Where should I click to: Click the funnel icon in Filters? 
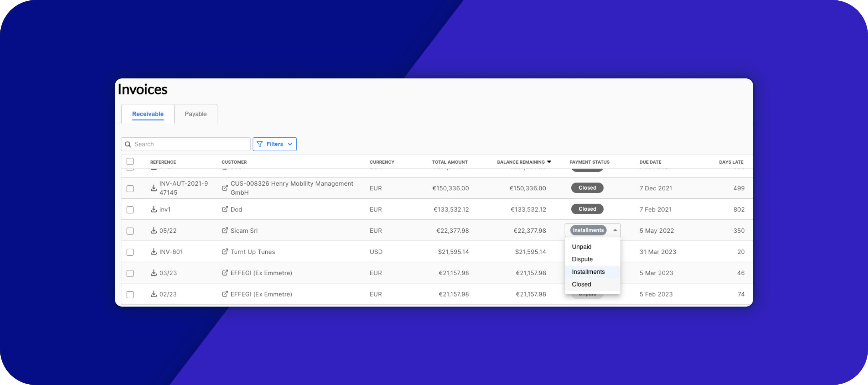point(260,144)
